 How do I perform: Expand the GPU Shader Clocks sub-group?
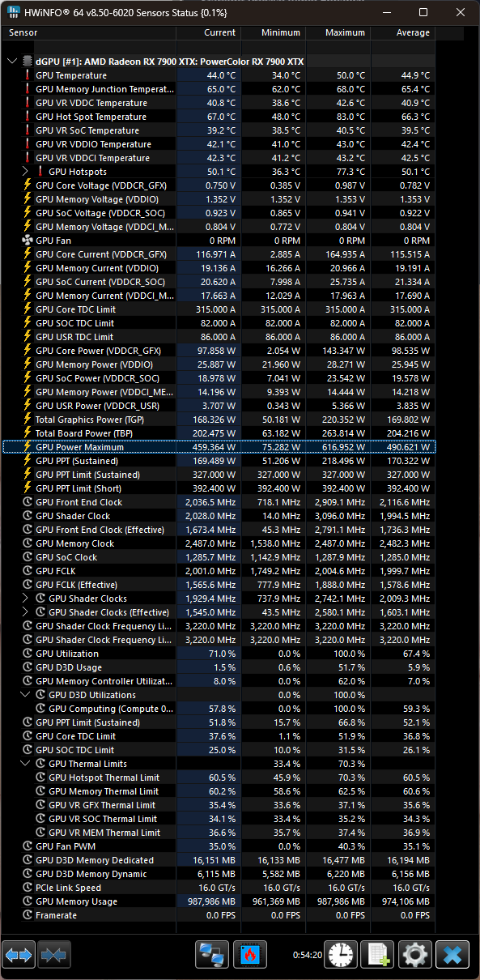[25, 599]
